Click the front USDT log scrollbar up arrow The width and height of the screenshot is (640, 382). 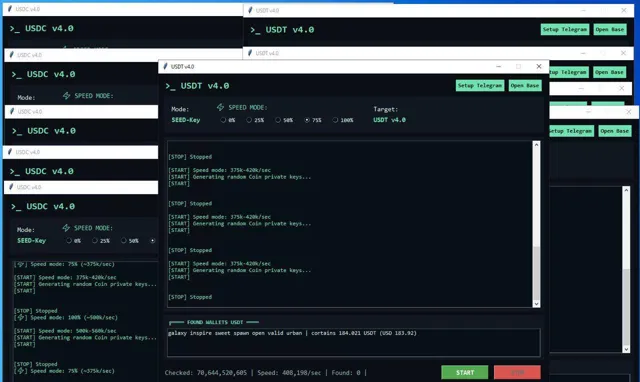coord(536,144)
